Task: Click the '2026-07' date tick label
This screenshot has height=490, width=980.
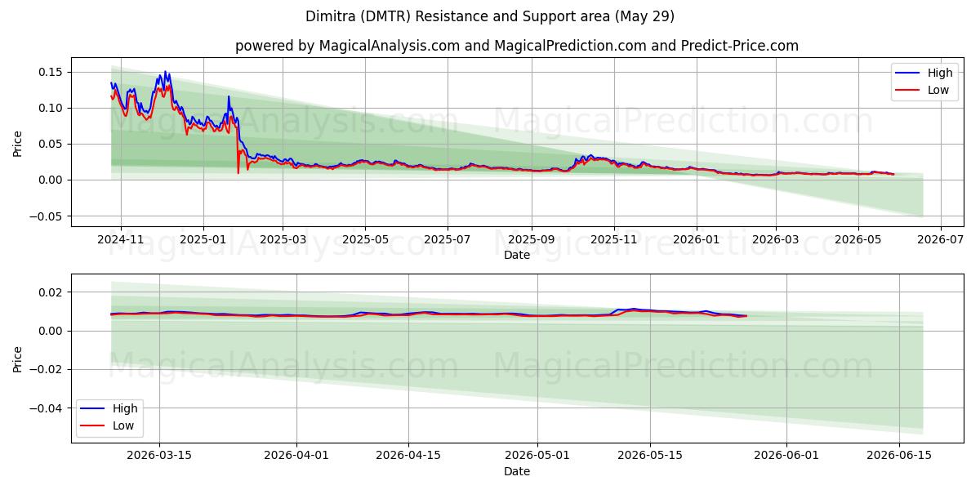Action: 941,240
